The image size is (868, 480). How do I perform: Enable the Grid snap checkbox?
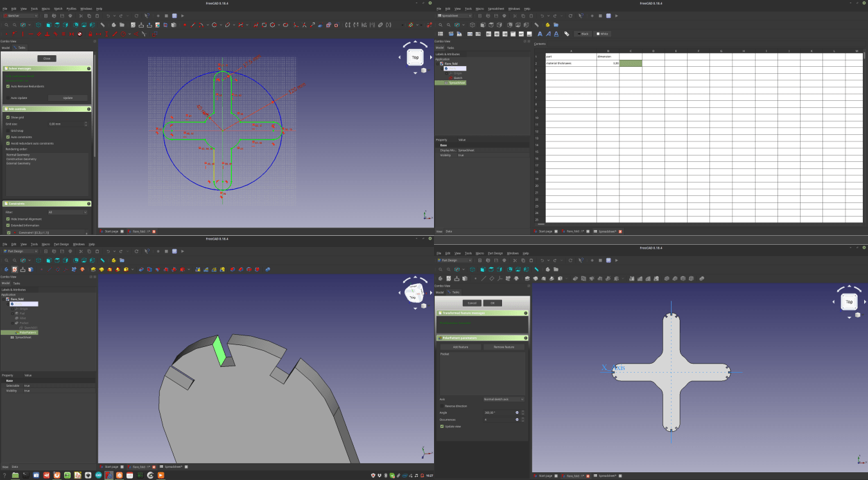click(x=8, y=130)
